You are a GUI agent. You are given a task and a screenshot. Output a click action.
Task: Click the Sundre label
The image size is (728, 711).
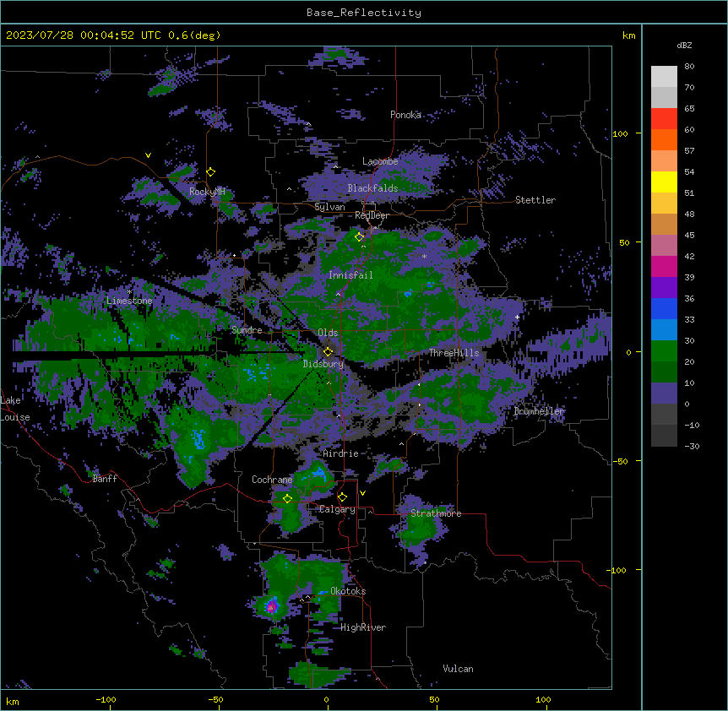click(247, 330)
